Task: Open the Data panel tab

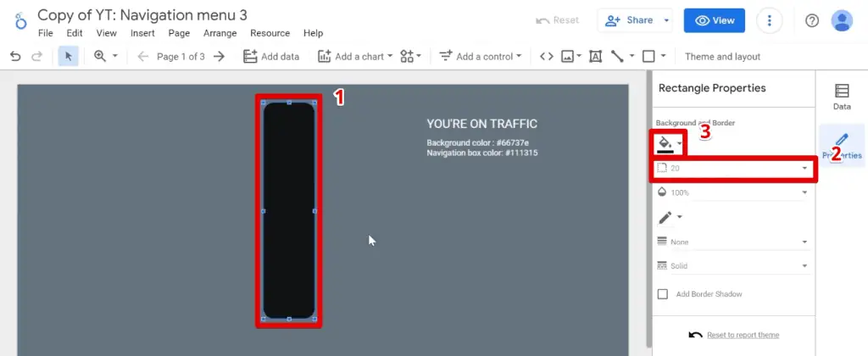Action: click(x=842, y=97)
